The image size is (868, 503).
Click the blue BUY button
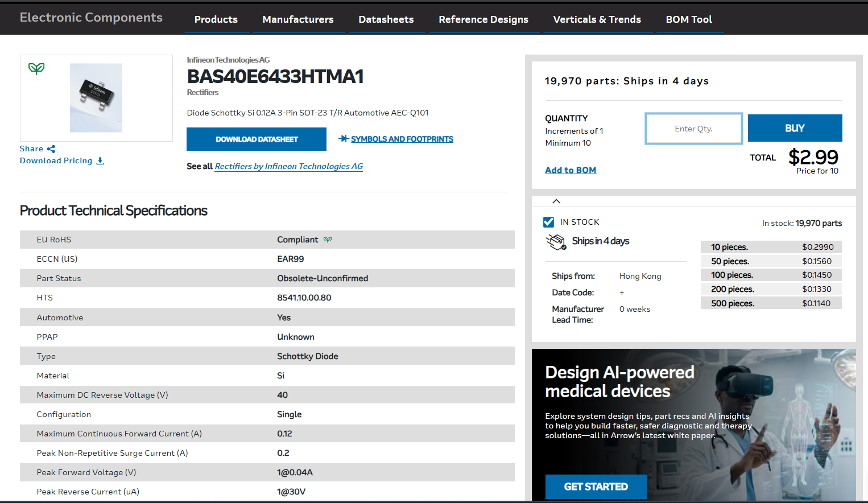coord(795,128)
